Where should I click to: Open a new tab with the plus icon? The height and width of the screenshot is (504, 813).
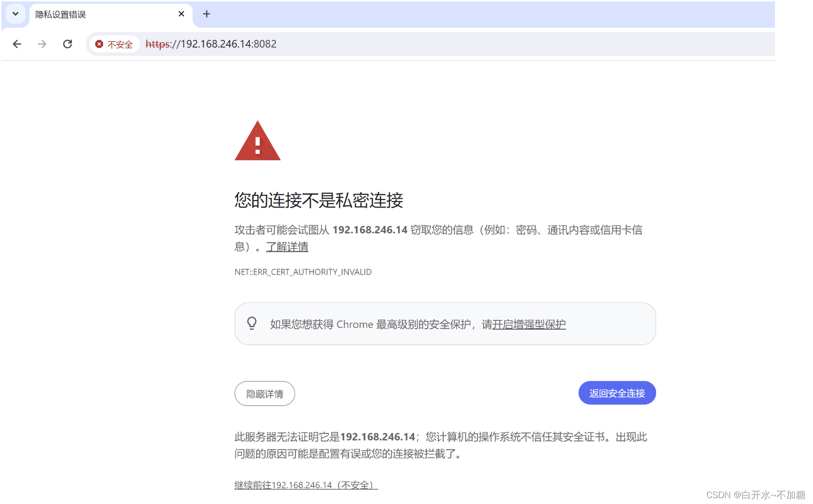pos(207,14)
